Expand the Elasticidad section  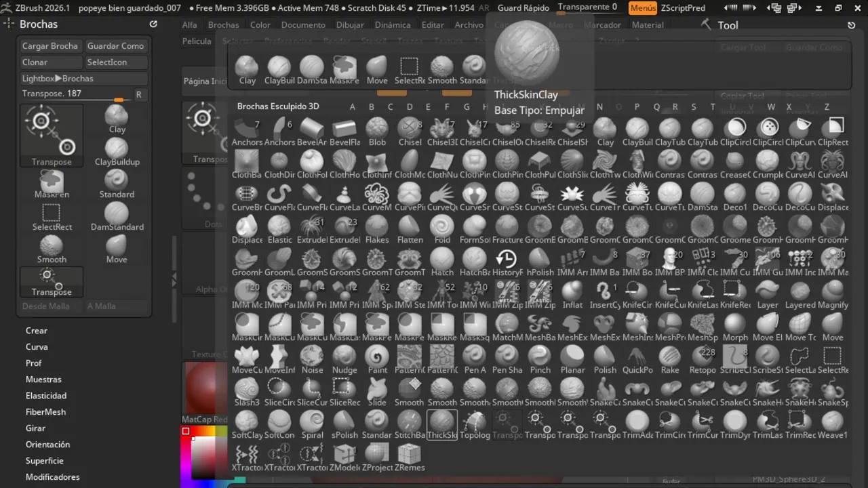tap(46, 396)
